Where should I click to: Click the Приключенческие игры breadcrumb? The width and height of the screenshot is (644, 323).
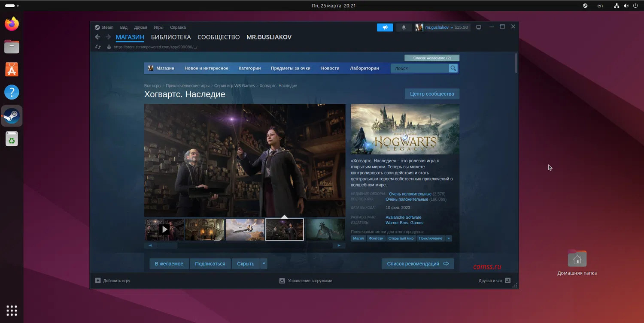(x=188, y=86)
